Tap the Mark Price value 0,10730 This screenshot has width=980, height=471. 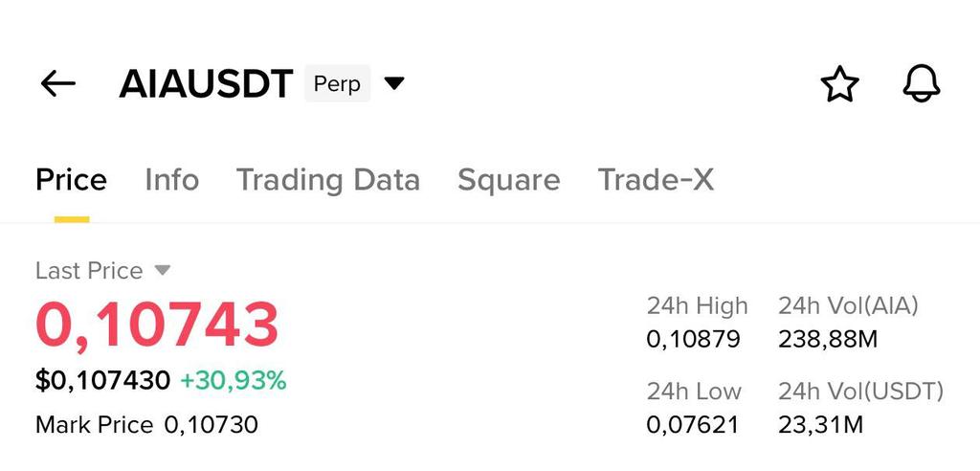pos(211,425)
